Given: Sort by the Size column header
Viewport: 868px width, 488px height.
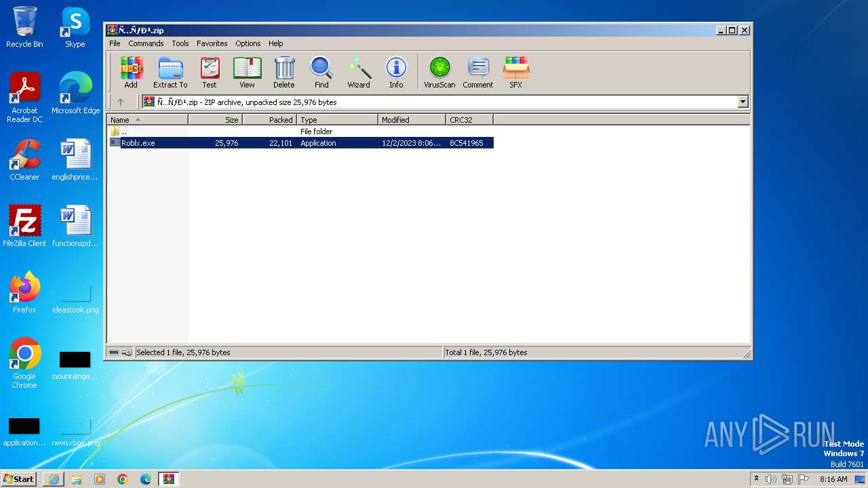Looking at the screenshot, I should tap(216, 120).
